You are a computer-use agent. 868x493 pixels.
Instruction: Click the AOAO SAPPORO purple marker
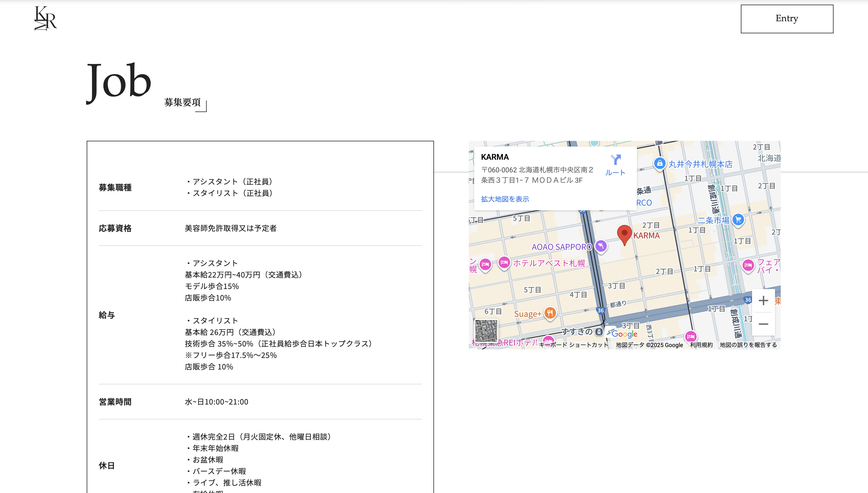coord(601,246)
